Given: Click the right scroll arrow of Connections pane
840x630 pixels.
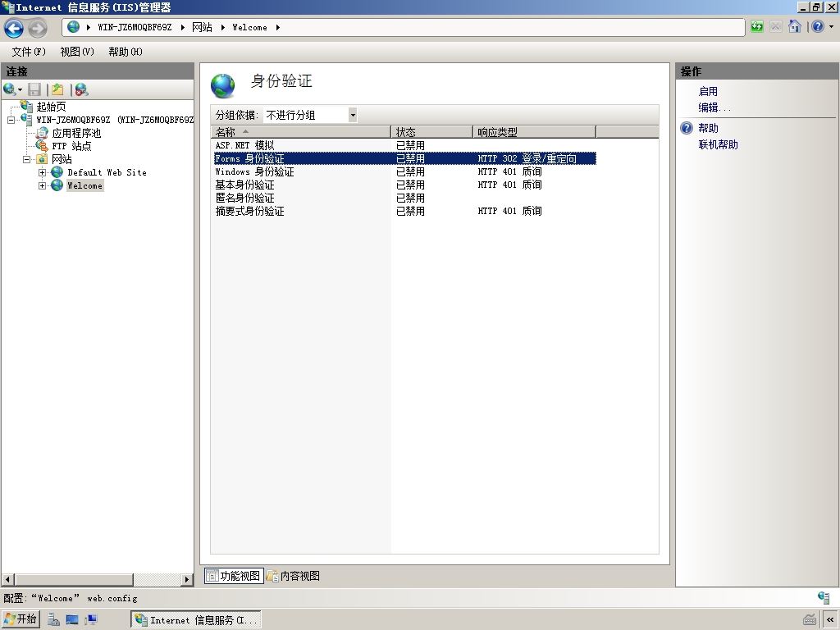Looking at the screenshot, I should tap(186, 580).
